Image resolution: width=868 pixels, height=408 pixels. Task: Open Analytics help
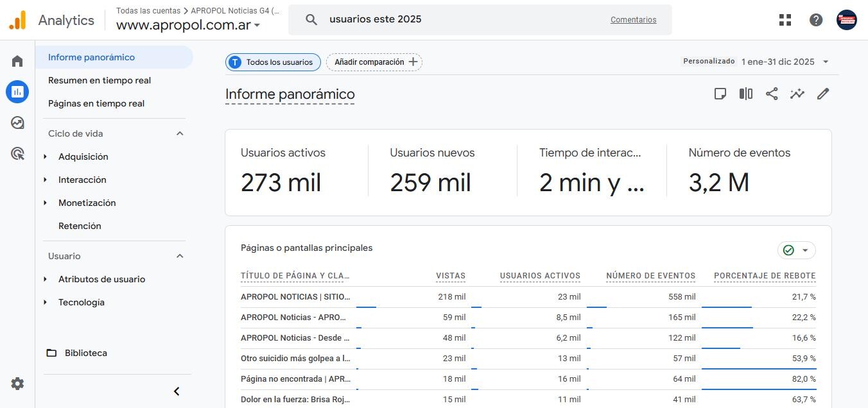click(815, 20)
